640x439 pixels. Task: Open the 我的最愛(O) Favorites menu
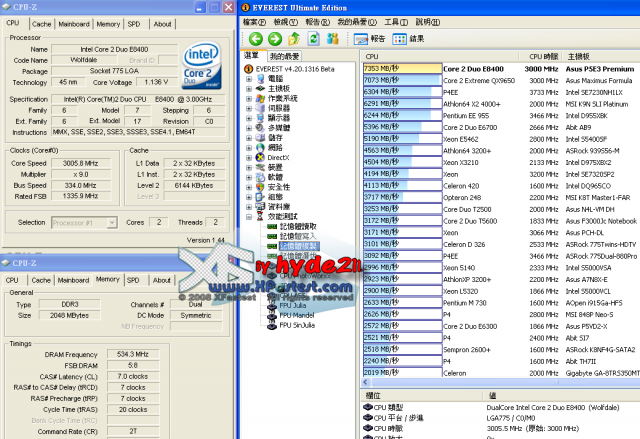357,22
